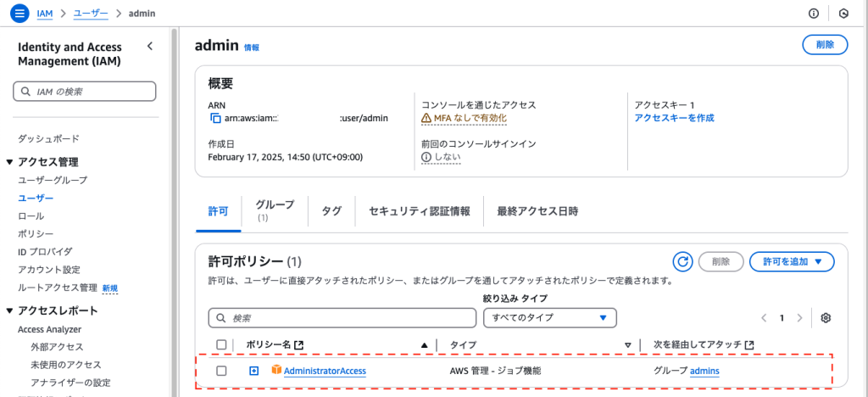Collapse the IAM sidebar with chevron
Screen dimensions: 868x397
149,47
